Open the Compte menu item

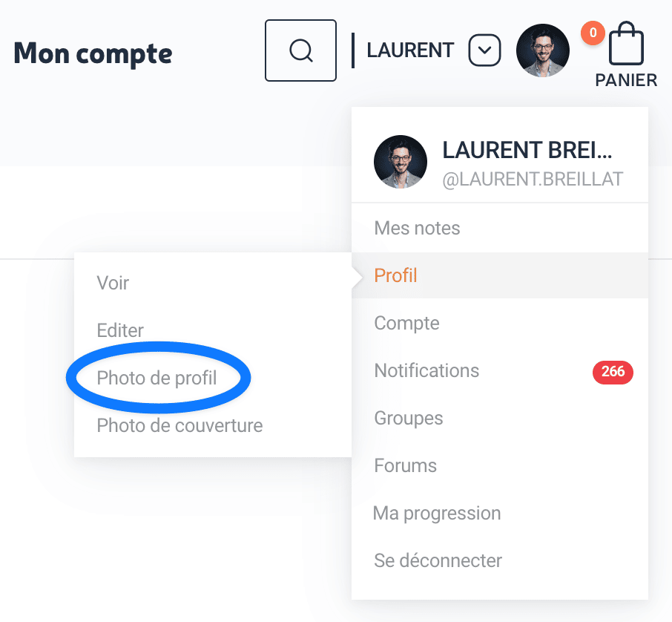click(x=406, y=323)
